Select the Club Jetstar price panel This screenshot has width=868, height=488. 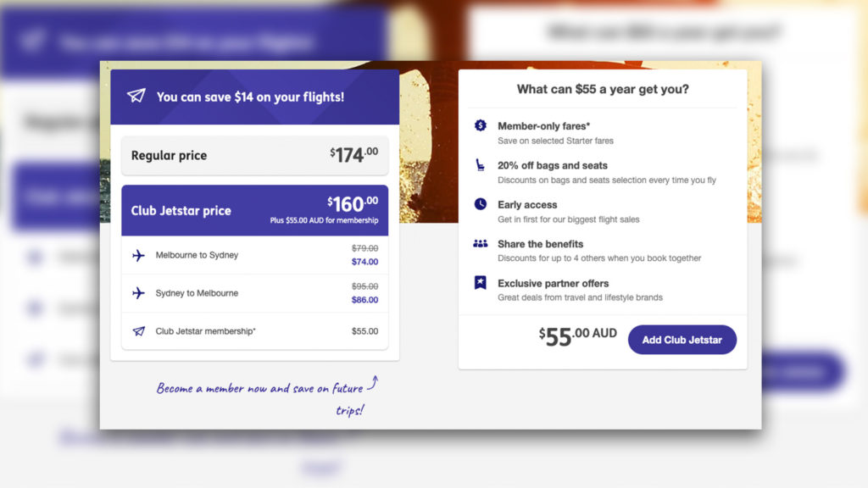[254, 210]
